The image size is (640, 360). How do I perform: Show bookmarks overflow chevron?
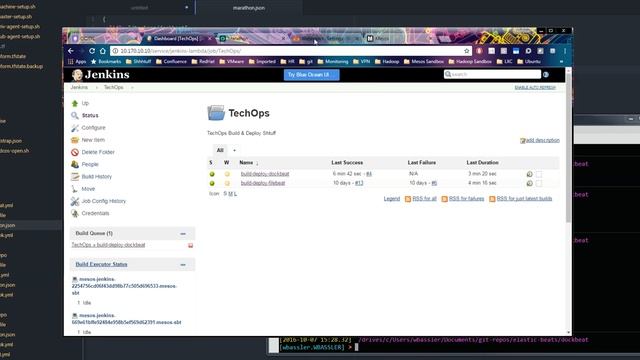(x=561, y=62)
